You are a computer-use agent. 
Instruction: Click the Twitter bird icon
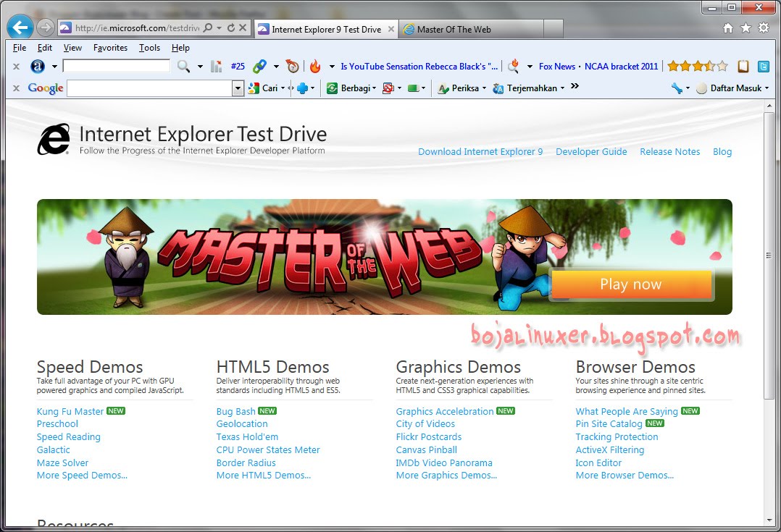coord(763,66)
